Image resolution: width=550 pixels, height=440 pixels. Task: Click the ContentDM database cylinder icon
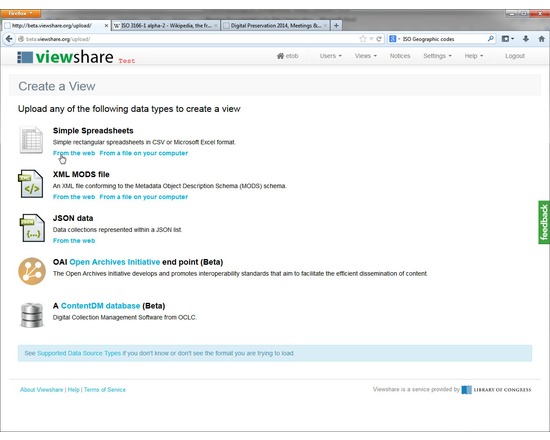[x=32, y=315]
